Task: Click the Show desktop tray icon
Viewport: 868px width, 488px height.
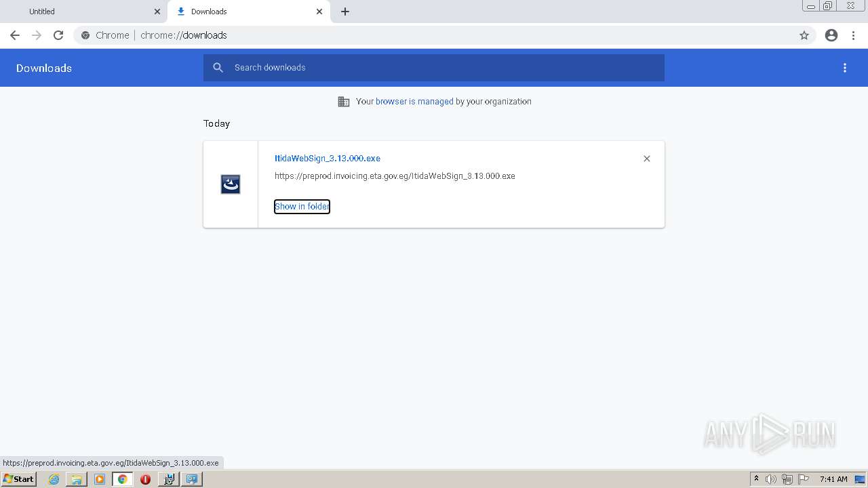Action: click(861, 479)
